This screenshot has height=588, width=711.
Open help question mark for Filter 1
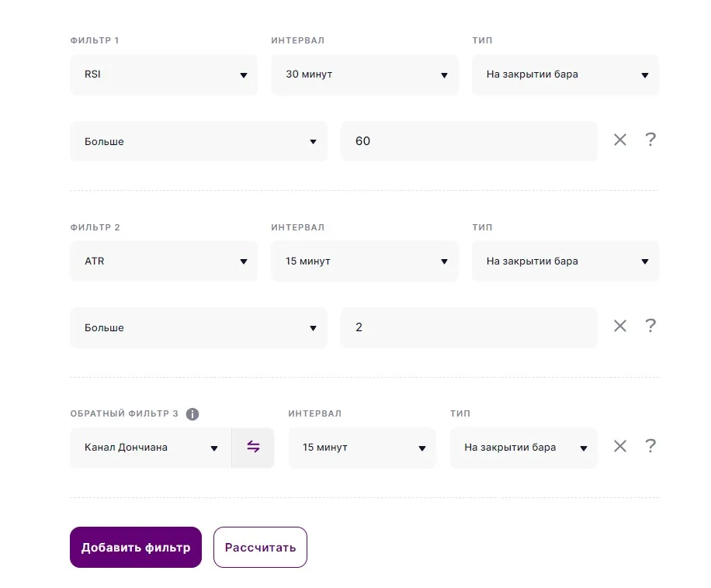pyautogui.click(x=650, y=140)
